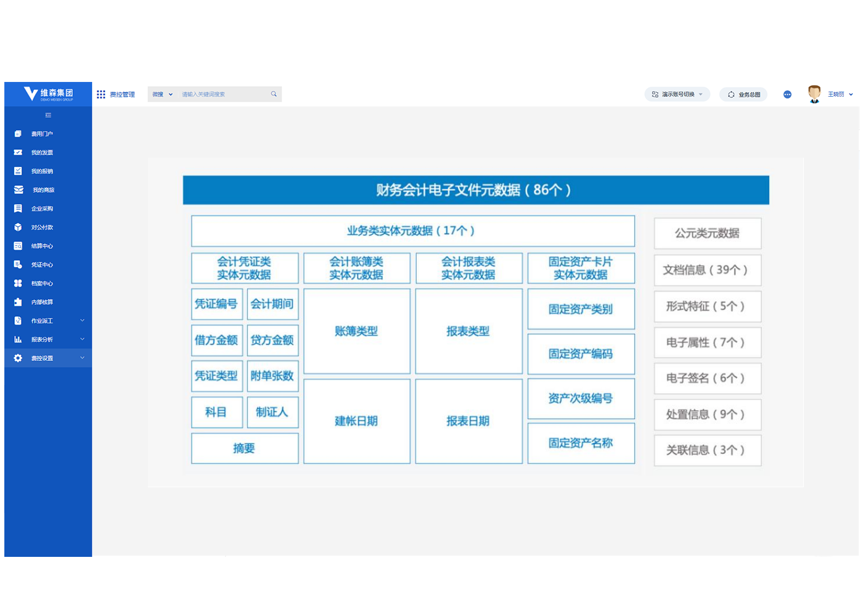Open the 微搜 search type dropdown
863x616 pixels.
[x=163, y=94]
